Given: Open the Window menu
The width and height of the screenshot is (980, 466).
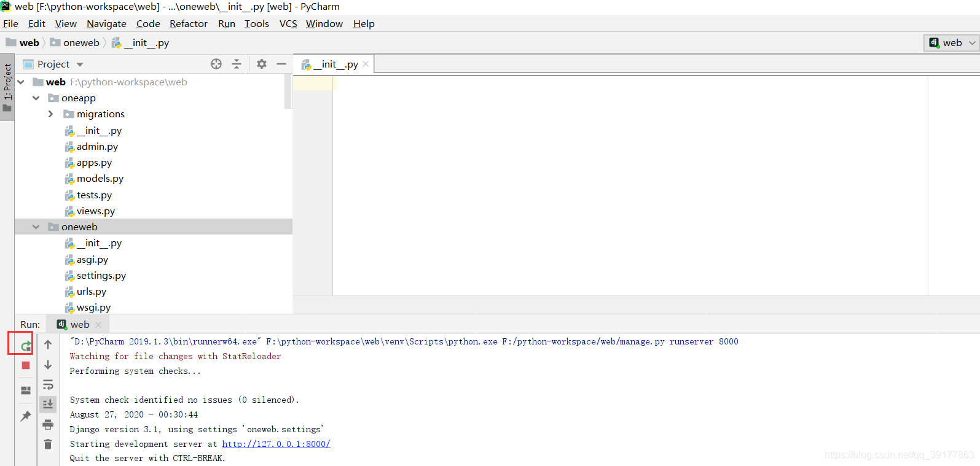Looking at the screenshot, I should [324, 23].
